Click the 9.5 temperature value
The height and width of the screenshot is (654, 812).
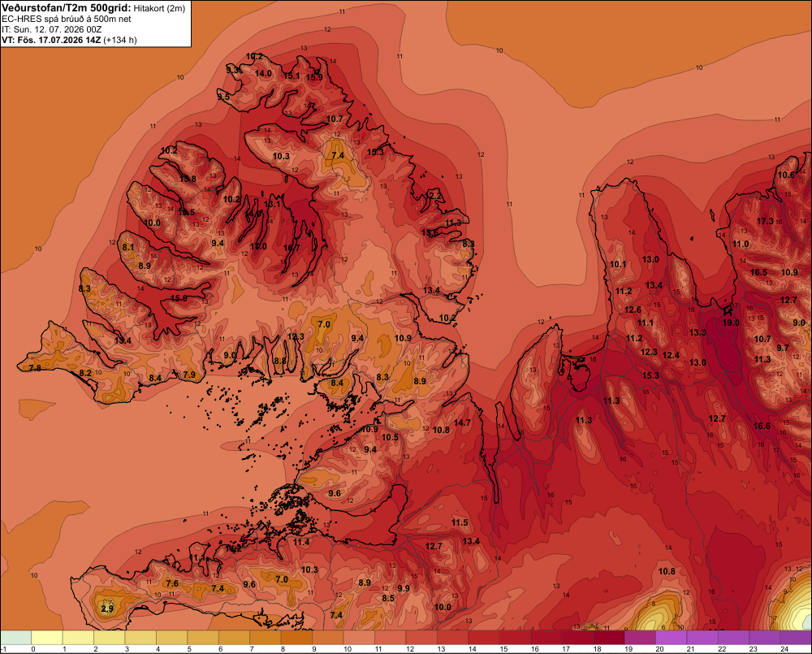click(223, 97)
